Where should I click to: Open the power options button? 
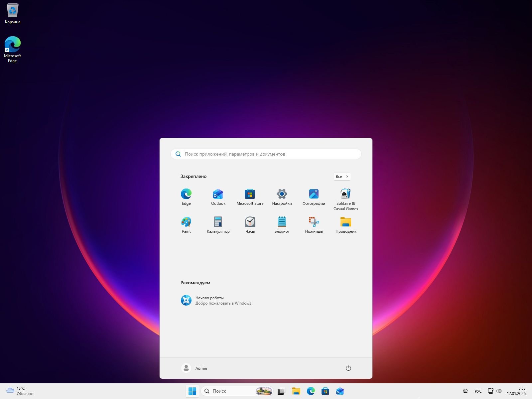tap(348, 368)
